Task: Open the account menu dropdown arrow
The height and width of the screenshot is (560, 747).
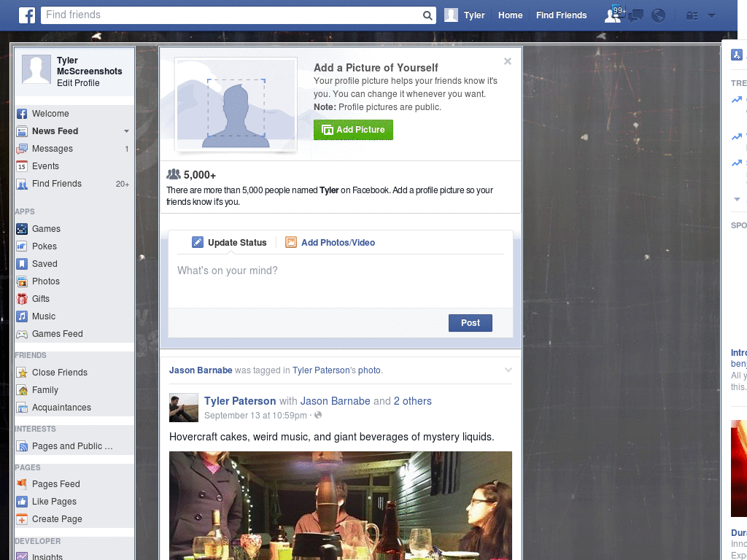Action: pyautogui.click(x=712, y=16)
